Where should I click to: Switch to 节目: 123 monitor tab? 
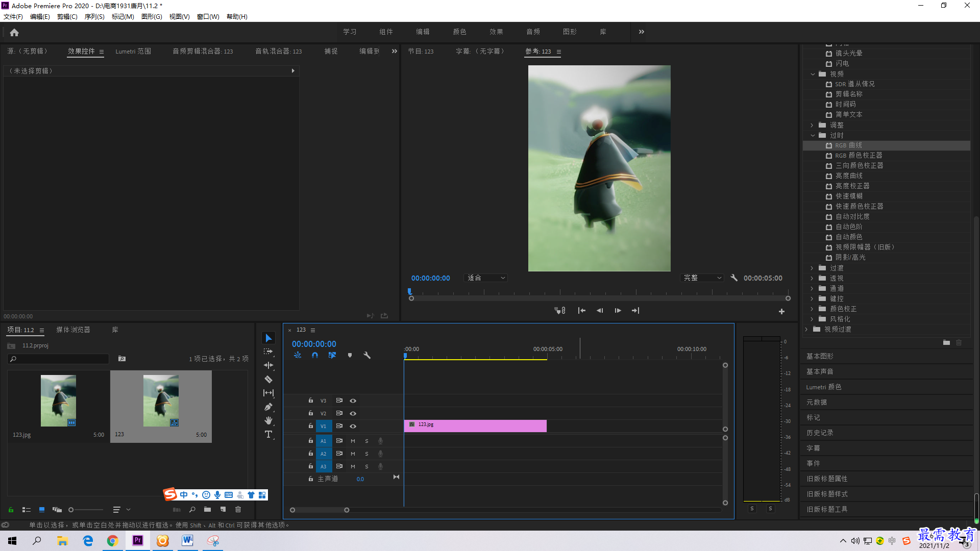pyautogui.click(x=421, y=52)
